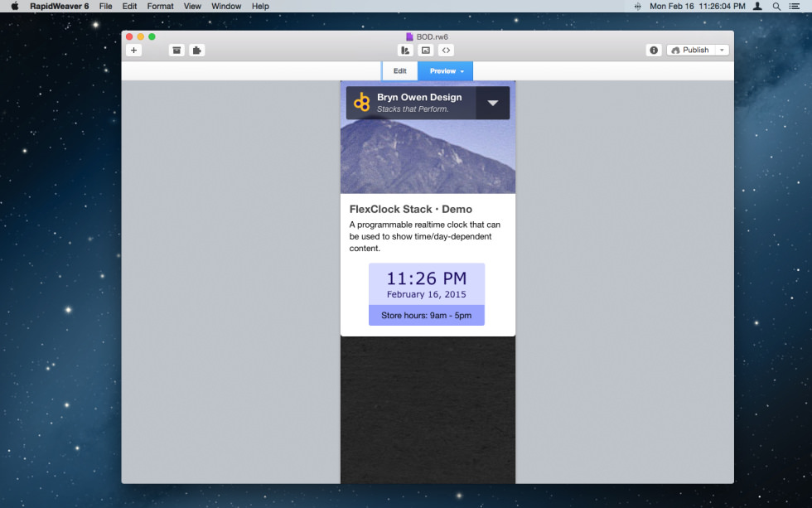Viewport: 812px width, 508px height.
Task: Open the add-ons puzzle piece icon
Action: point(197,51)
